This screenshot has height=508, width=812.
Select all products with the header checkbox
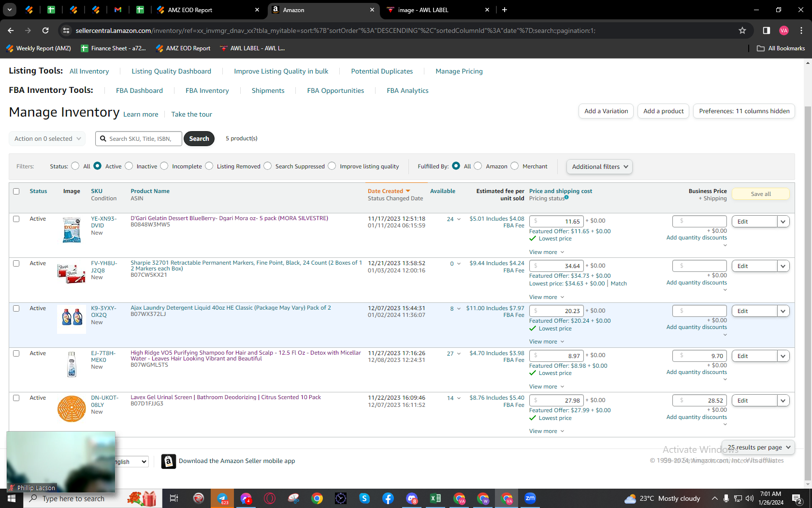pyautogui.click(x=16, y=191)
